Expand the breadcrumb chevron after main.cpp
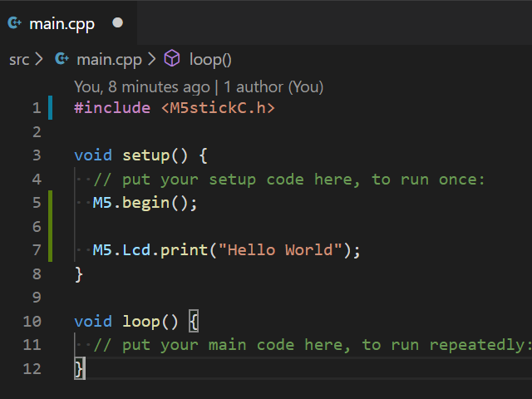Screen dimensions: 532x399 [151, 59]
